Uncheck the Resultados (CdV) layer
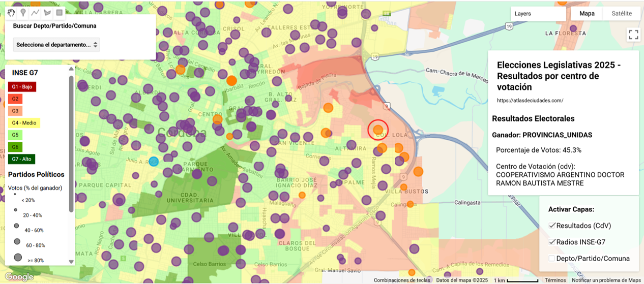644x284 pixels. tap(552, 226)
